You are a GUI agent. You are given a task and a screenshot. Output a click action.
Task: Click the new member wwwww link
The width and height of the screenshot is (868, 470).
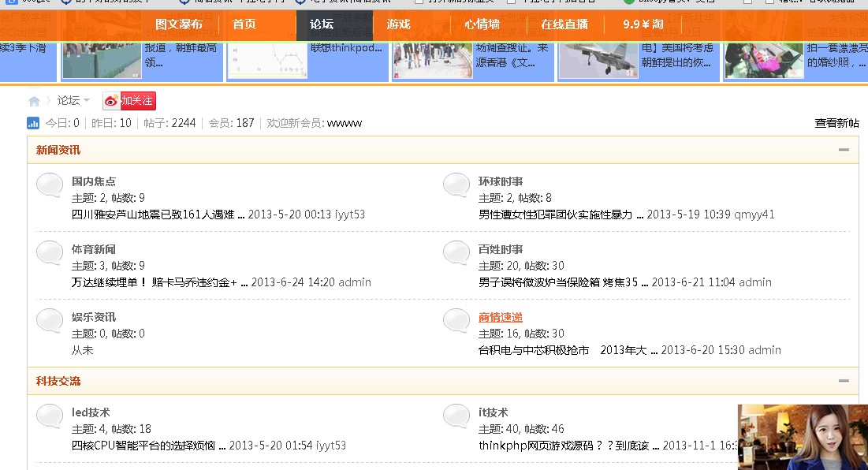click(x=341, y=123)
